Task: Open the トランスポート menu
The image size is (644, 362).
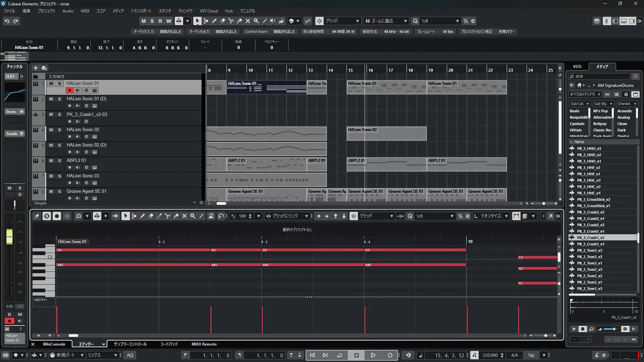Action: [141, 11]
